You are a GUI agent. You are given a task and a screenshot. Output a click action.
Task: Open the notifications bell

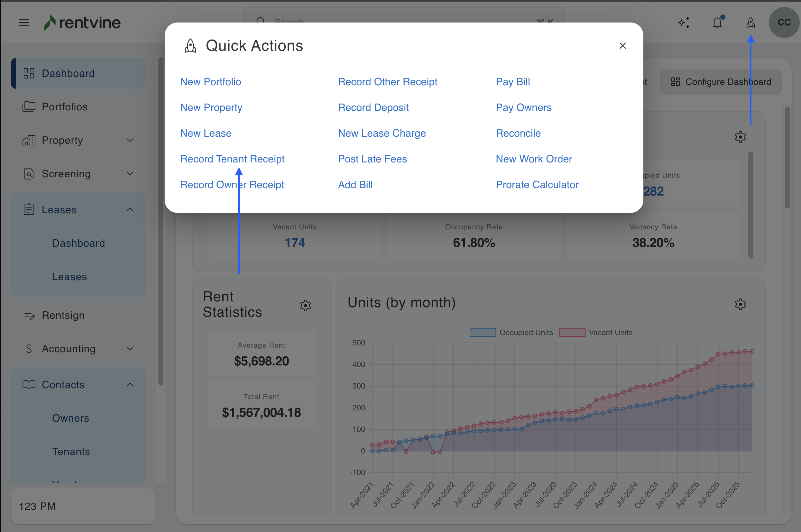(717, 23)
